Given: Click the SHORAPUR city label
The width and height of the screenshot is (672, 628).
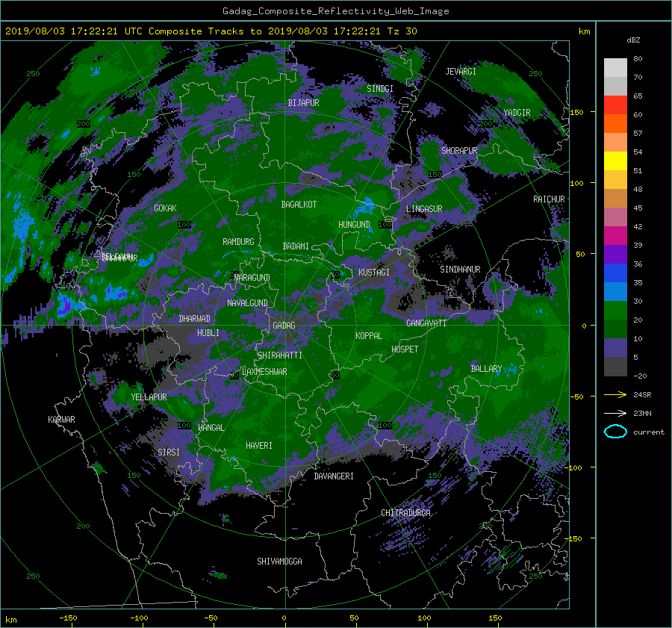Looking at the screenshot, I should (x=459, y=151).
